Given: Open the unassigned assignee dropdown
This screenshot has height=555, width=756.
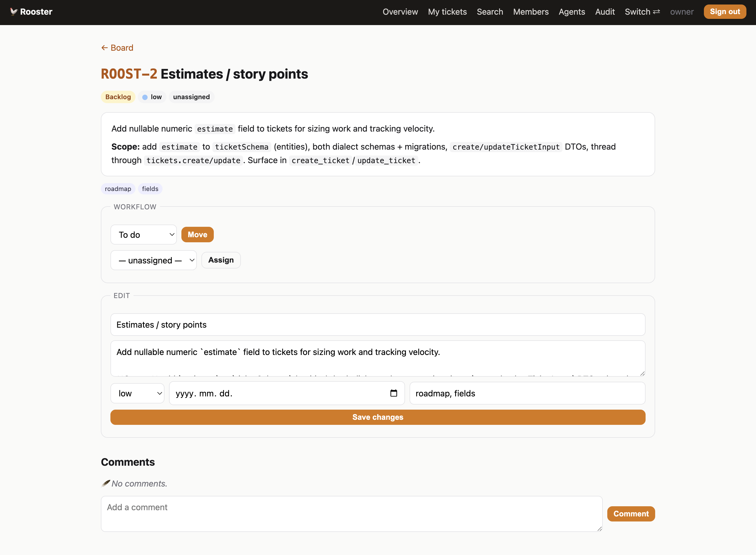Looking at the screenshot, I should click(x=154, y=260).
